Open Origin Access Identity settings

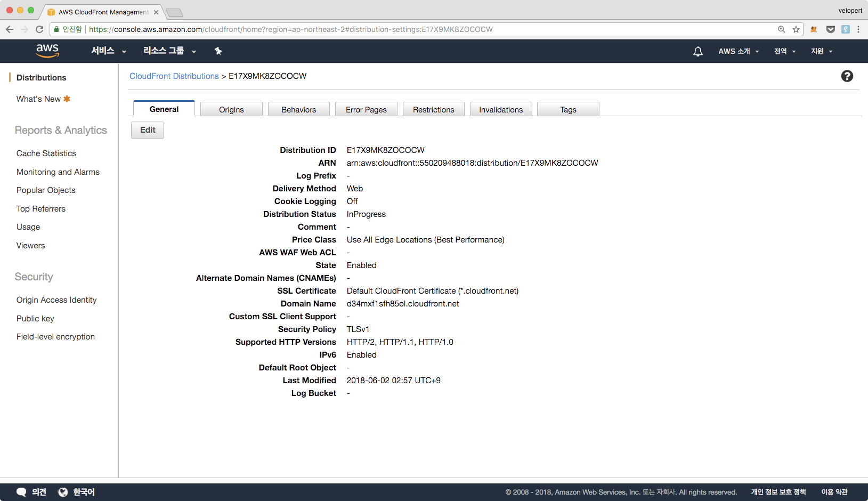tap(56, 300)
